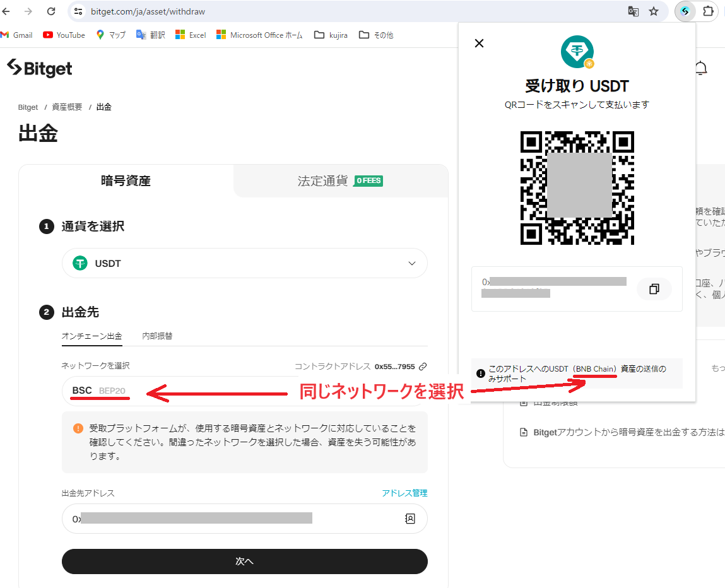Copy the receiving address using the copy icon
The width and height of the screenshot is (725, 588).
point(654,288)
